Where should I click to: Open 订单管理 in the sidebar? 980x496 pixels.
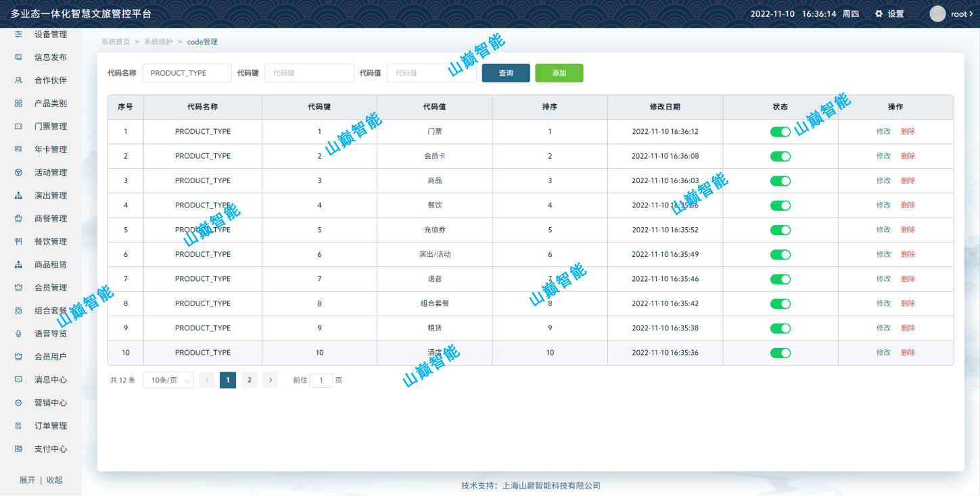[x=50, y=426]
